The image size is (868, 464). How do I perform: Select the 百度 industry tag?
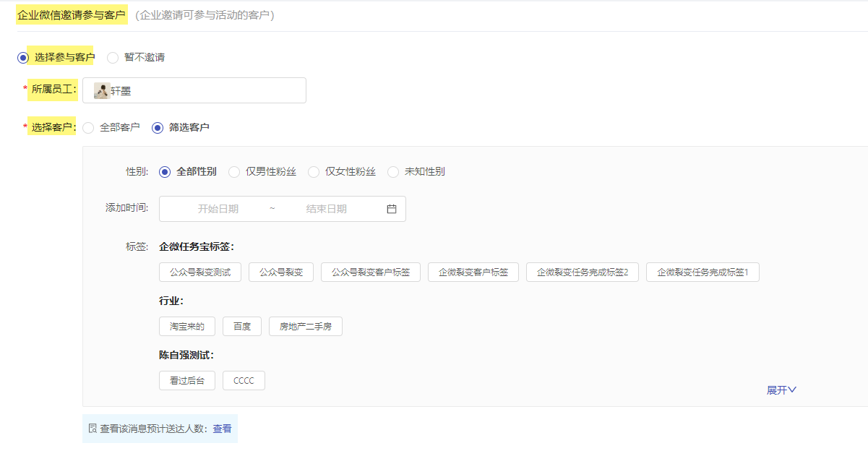click(x=242, y=327)
